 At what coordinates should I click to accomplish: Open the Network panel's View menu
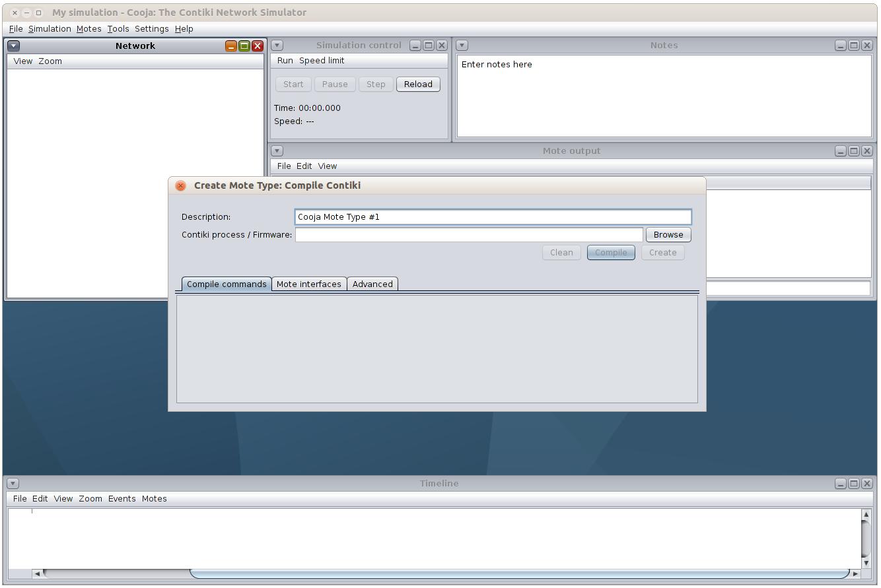coord(23,61)
